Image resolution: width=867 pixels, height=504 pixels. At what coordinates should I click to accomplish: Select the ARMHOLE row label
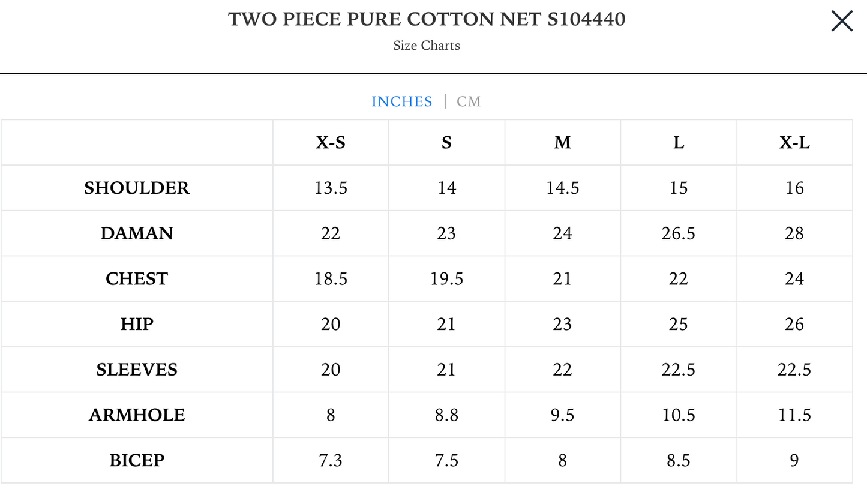pyautogui.click(x=137, y=415)
